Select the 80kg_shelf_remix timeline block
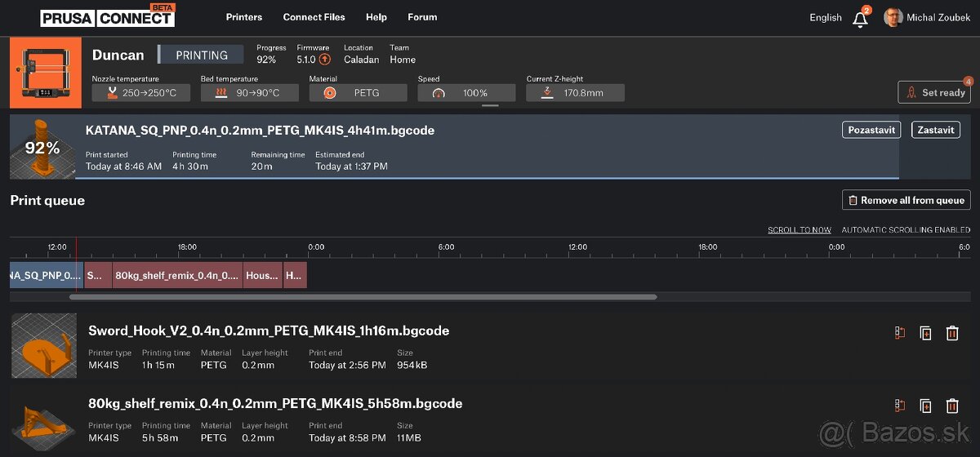The image size is (980, 457). [177, 275]
